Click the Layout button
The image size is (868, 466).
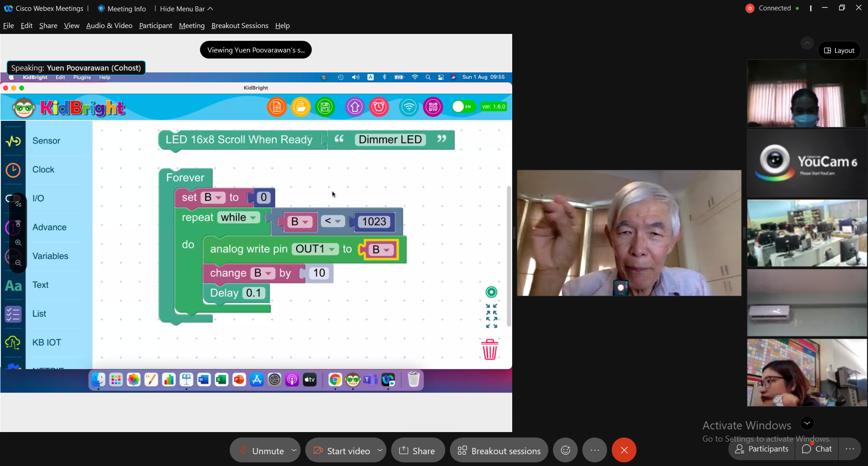point(839,50)
